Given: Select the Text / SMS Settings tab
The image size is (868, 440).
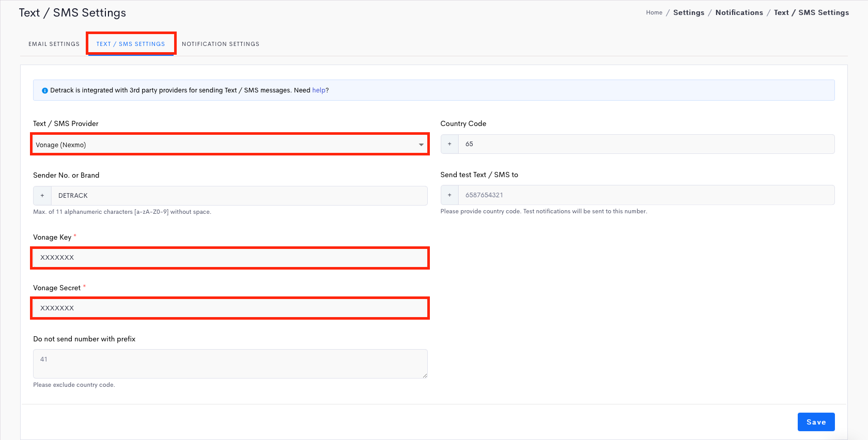Looking at the screenshot, I should (x=131, y=44).
